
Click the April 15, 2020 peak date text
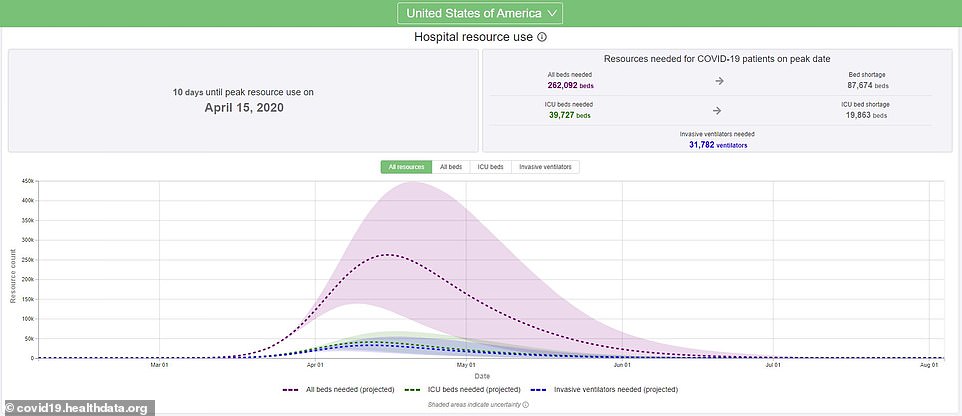[244, 107]
